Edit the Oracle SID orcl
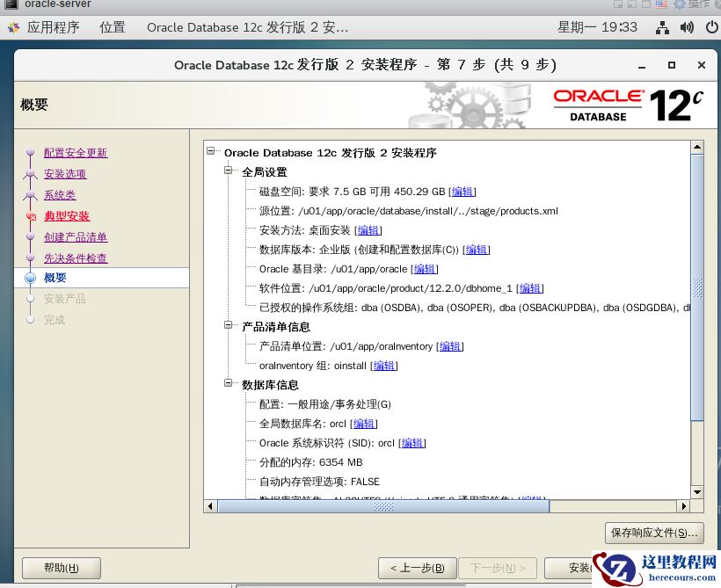 click(x=412, y=443)
